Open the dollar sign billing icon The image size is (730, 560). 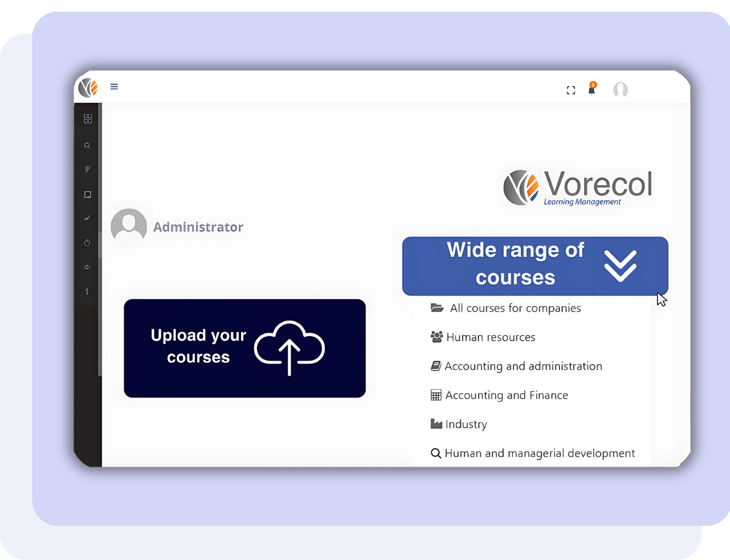coord(87,291)
